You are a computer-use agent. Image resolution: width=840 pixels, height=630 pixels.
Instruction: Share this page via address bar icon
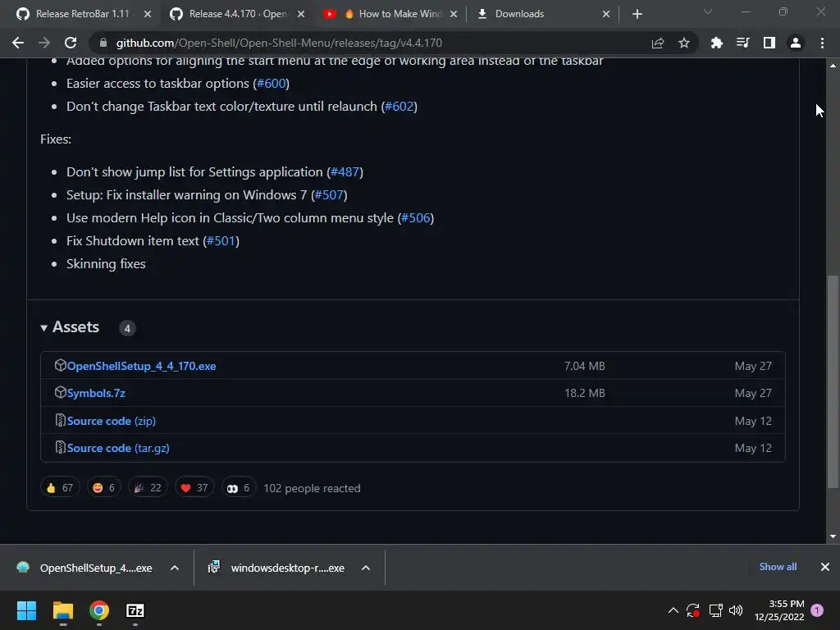coord(658,43)
